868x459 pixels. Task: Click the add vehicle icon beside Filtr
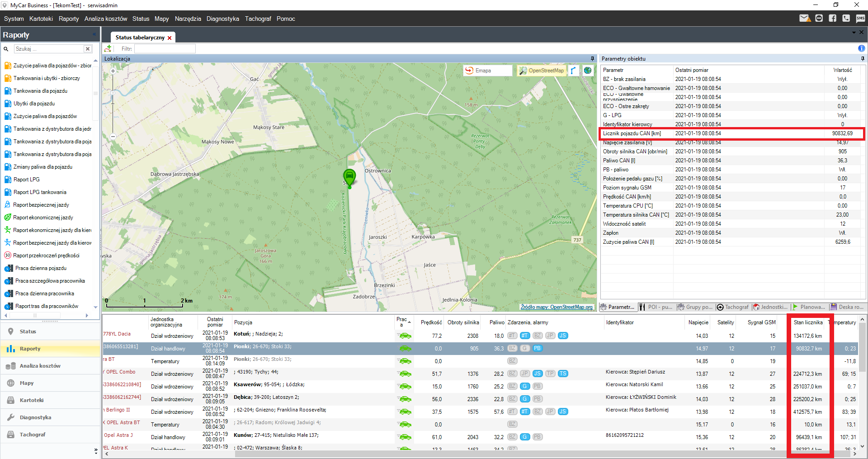coord(108,48)
